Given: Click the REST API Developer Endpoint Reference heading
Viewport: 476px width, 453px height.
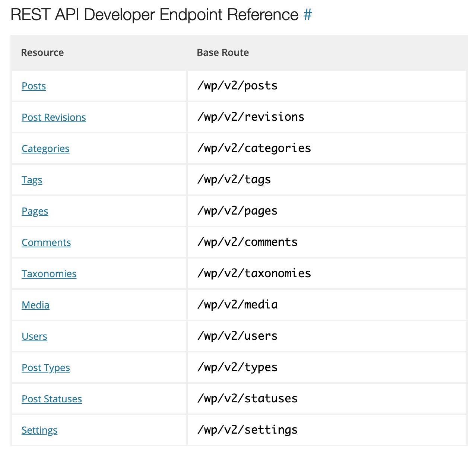Looking at the screenshot, I should coord(153,14).
